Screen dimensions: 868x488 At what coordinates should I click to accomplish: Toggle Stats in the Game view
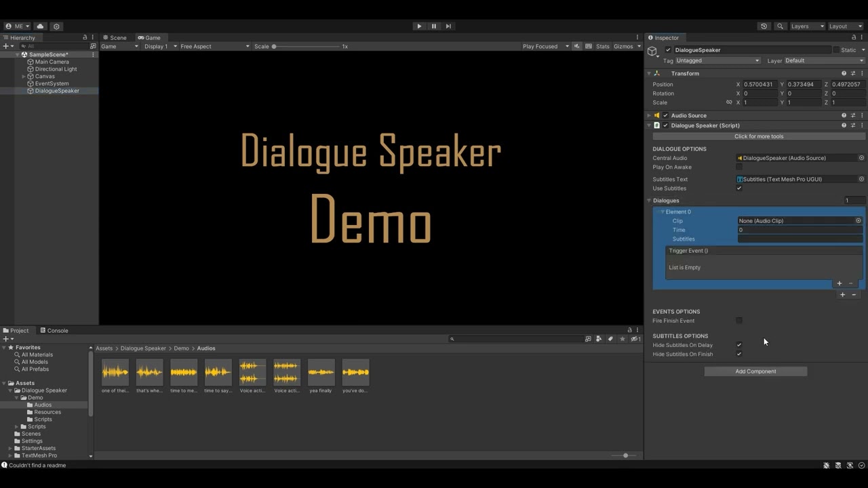[x=603, y=47]
